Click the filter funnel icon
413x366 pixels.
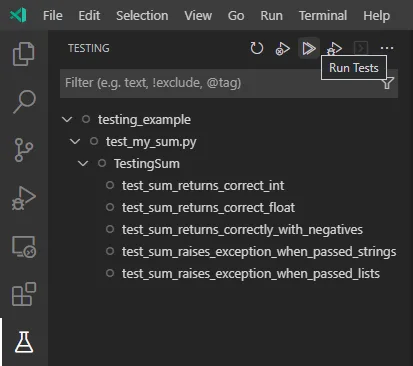point(388,83)
